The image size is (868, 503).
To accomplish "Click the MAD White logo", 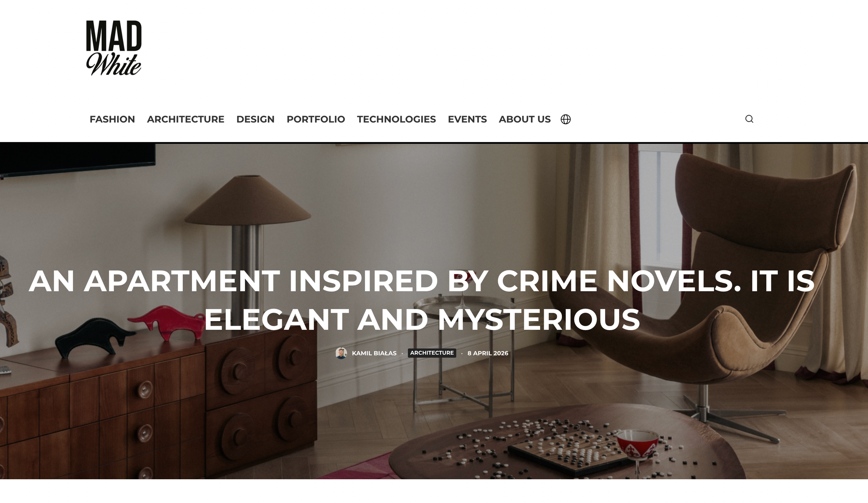I will (x=114, y=48).
